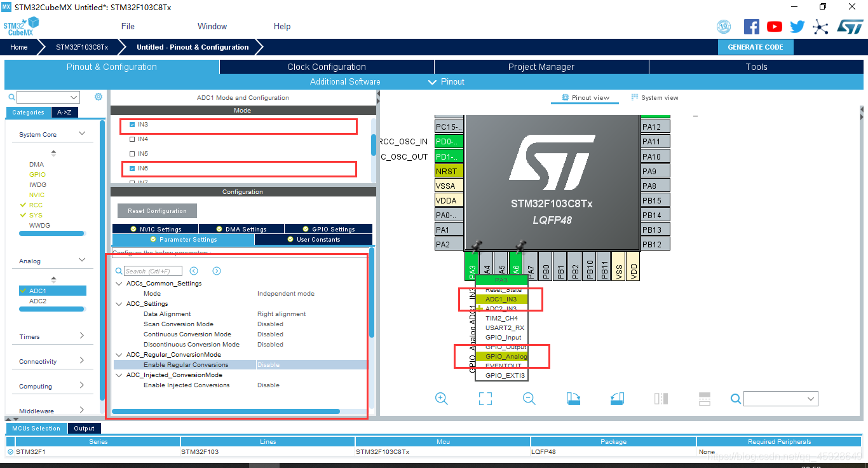Uncheck the IN6 channel
This screenshot has width=868, height=468.
click(132, 169)
